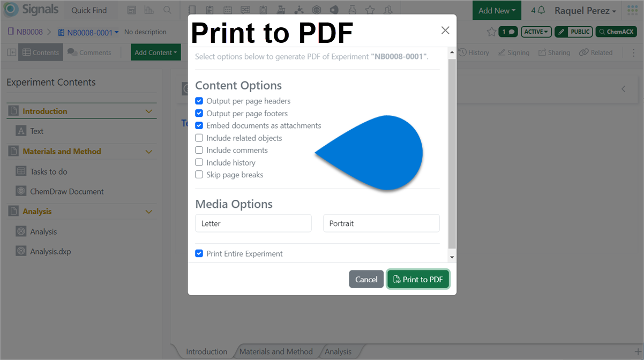The height and width of the screenshot is (360, 644).
Task: Open the Letter paper size dropdown
Action: click(253, 223)
